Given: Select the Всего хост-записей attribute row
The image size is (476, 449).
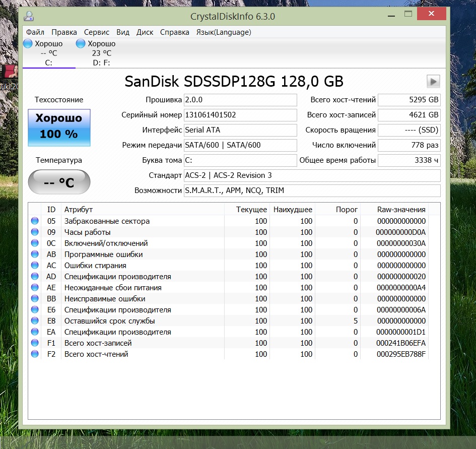Looking at the screenshot, I should [229, 343].
